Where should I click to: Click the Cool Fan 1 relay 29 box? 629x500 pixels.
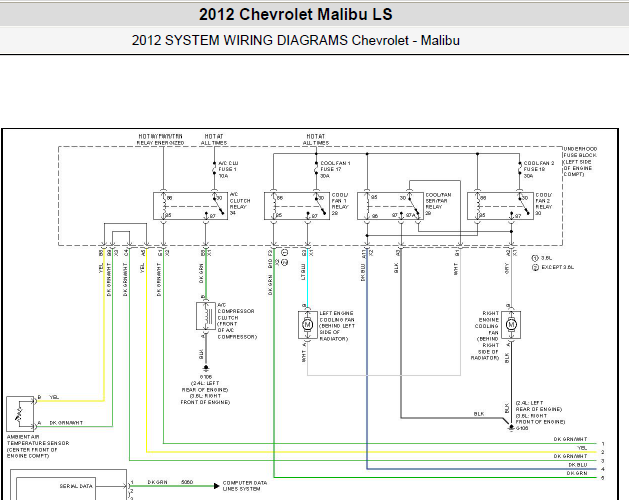coord(297,206)
